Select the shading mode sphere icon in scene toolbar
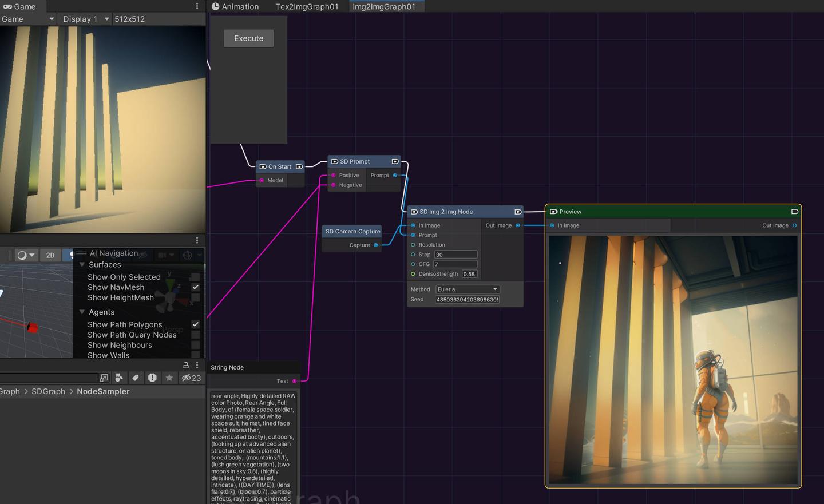This screenshot has height=504, width=824. click(x=22, y=255)
